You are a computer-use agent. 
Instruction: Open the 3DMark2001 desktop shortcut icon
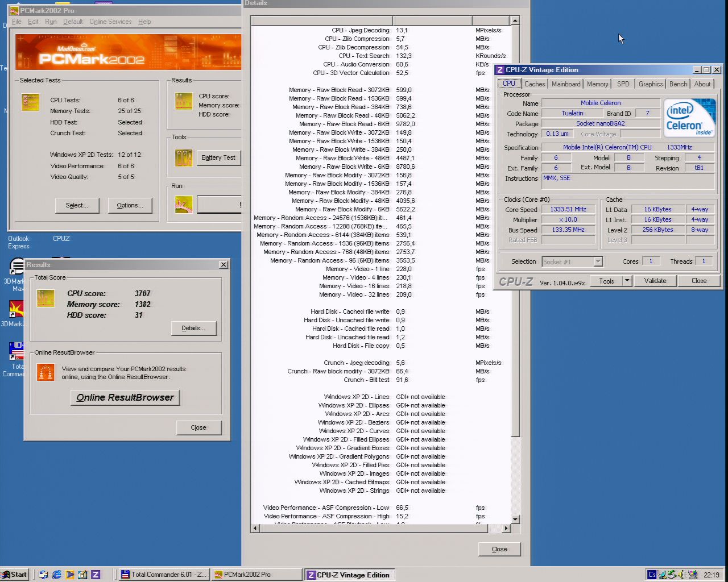16,310
